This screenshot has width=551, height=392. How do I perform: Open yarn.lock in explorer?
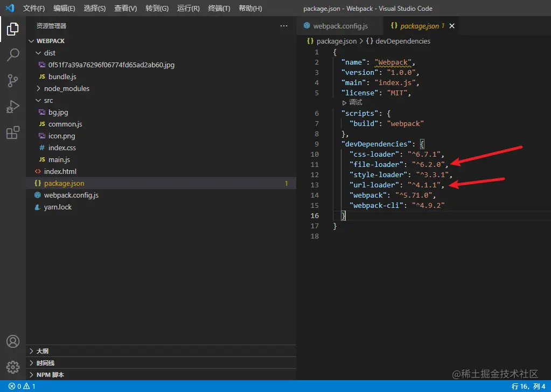tap(58, 207)
